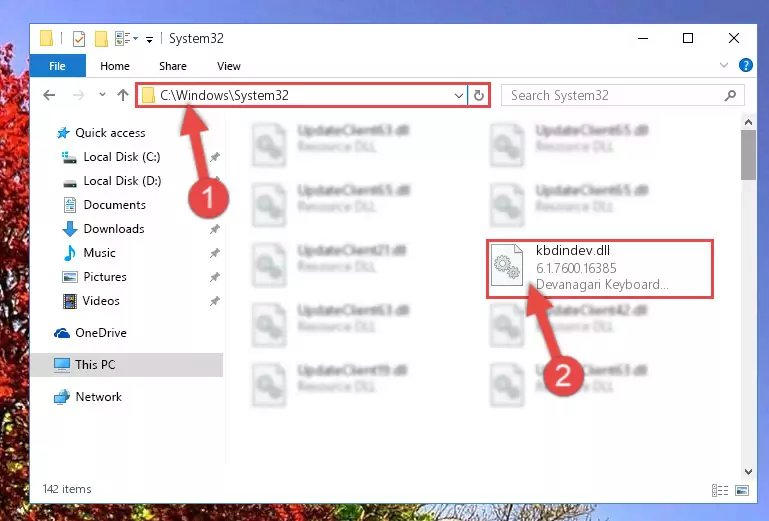Screen dimensions: 769x521
Task: Open the recent locations dropdown arrow
Action: pos(102,94)
